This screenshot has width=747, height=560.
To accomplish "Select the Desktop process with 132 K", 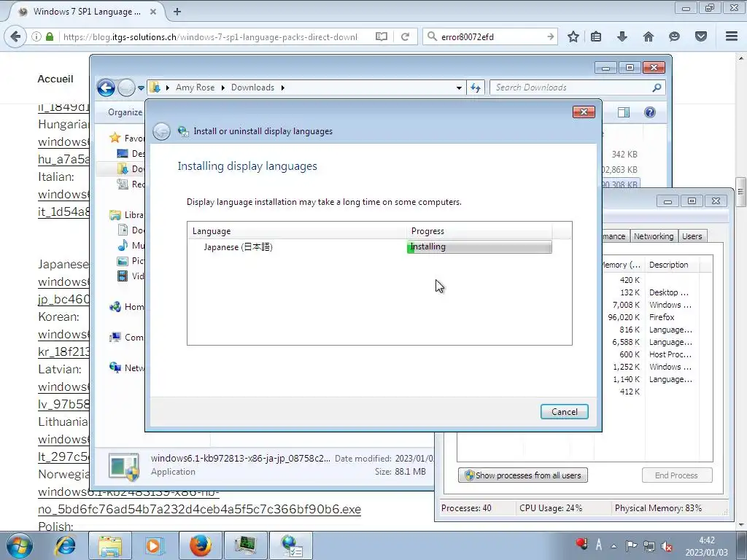I will (657, 292).
